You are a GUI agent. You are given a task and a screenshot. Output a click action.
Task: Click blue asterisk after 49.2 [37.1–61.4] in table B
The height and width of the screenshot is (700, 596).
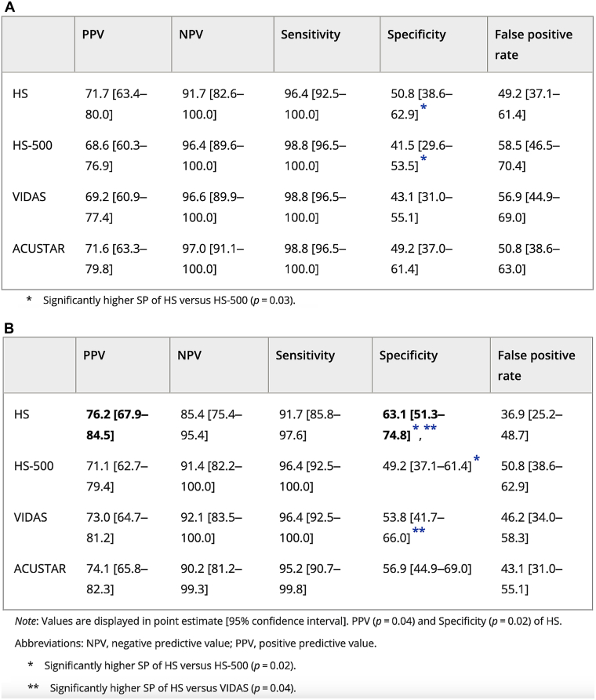point(477,458)
